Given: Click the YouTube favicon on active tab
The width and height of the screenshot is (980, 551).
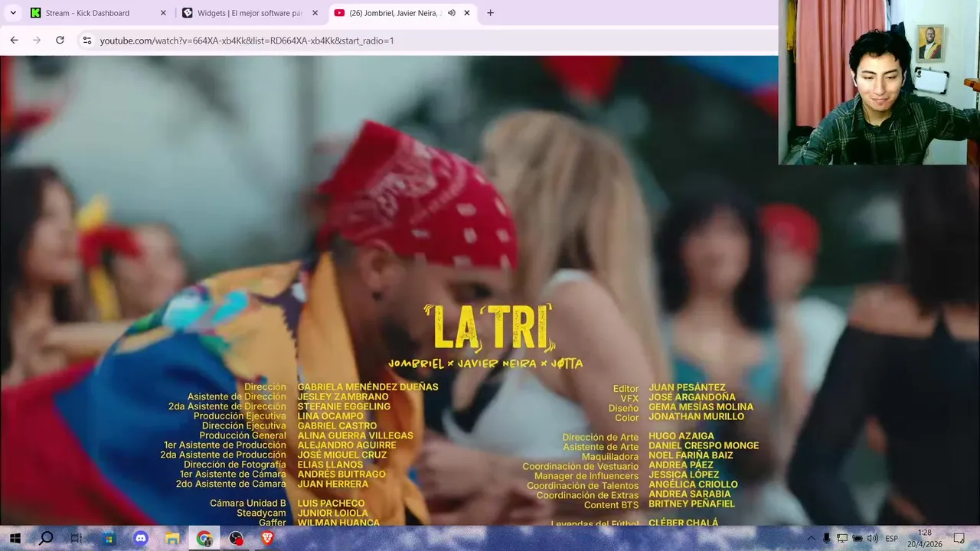Looking at the screenshot, I should pyautogui.click(x=339, y=13).
